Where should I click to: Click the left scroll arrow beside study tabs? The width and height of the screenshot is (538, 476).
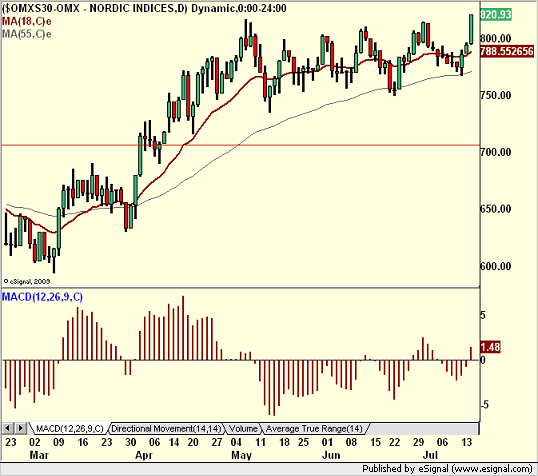click(8, 428)
